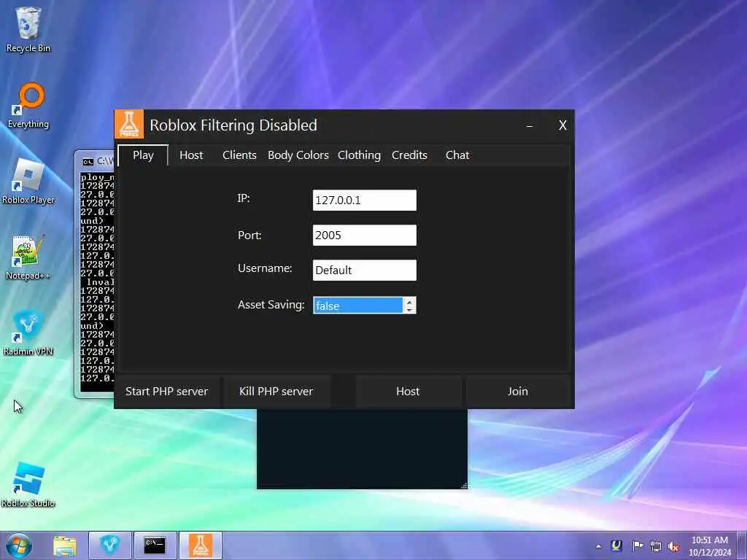Click the Asset Saving down arrow
This screenshot has height=560, width=747.
coord(409,309)
